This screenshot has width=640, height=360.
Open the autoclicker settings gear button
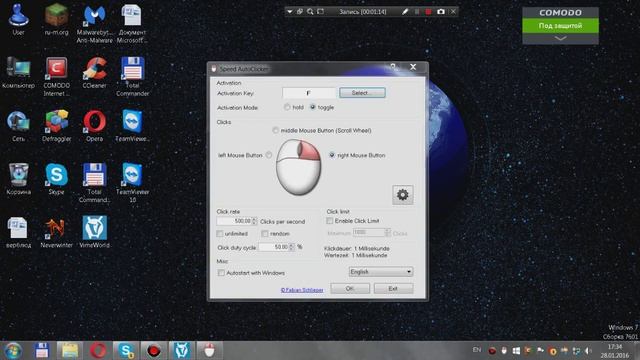pos(402,195)
